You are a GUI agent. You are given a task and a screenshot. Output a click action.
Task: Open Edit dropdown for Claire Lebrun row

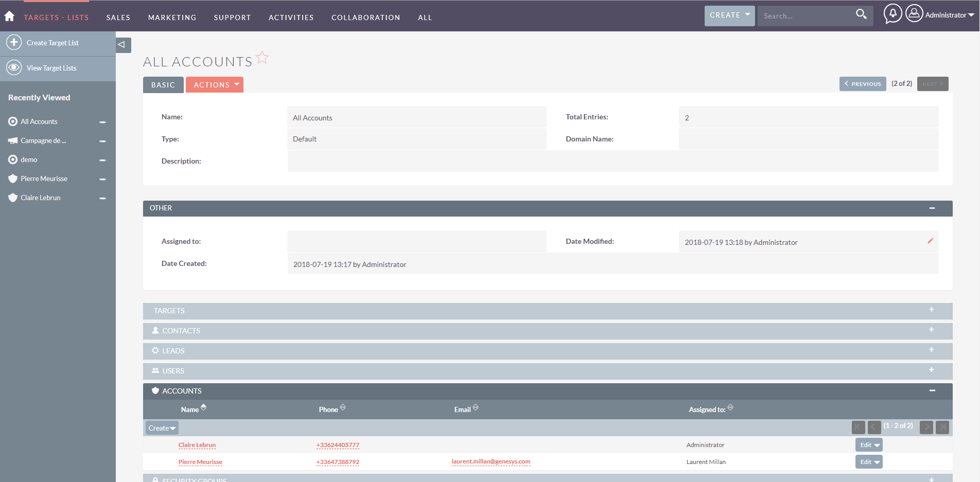point(876,445)
